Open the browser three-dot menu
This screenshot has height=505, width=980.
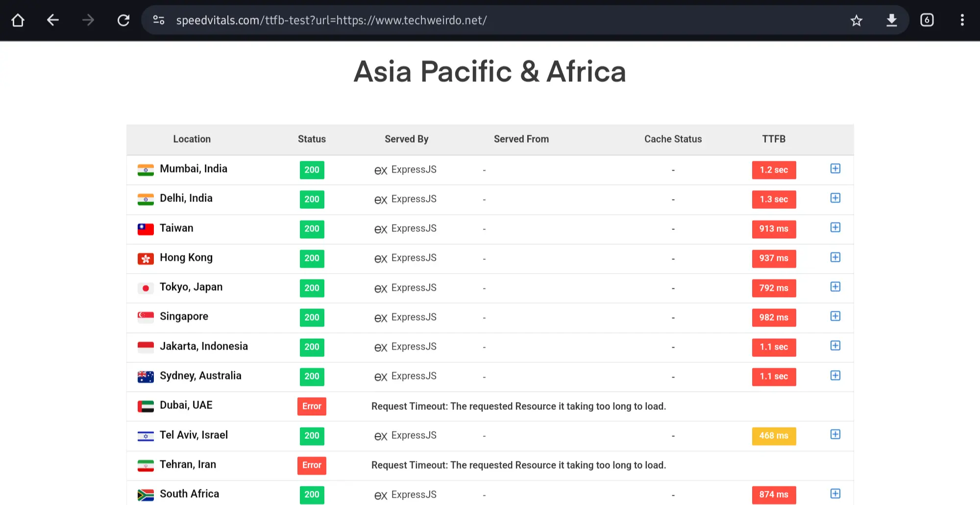click(x=962, y=20)
